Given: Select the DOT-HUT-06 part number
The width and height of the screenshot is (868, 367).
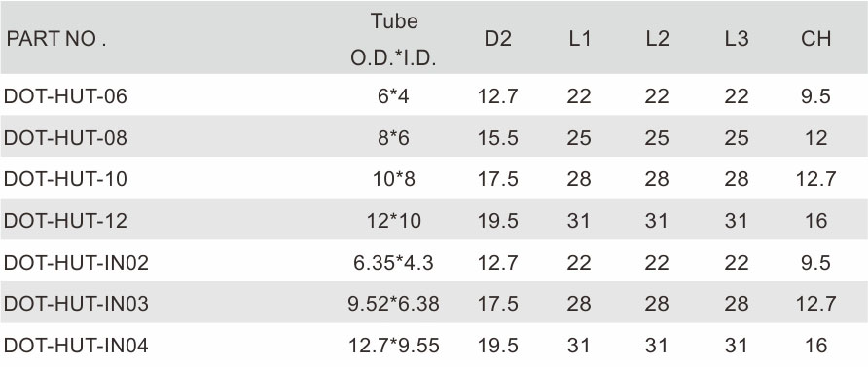Looking at the screenshot, I should coord(65,97).
